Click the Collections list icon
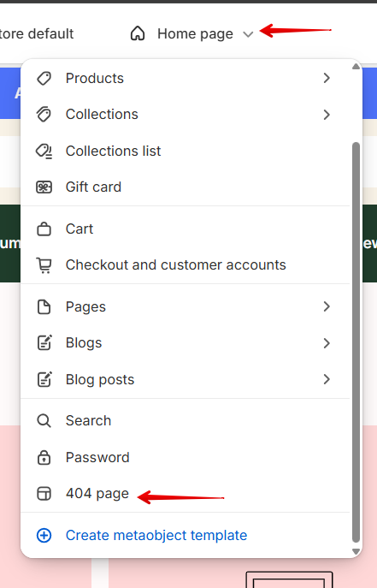This screenshot has height=588, width=377. [44, 151]
